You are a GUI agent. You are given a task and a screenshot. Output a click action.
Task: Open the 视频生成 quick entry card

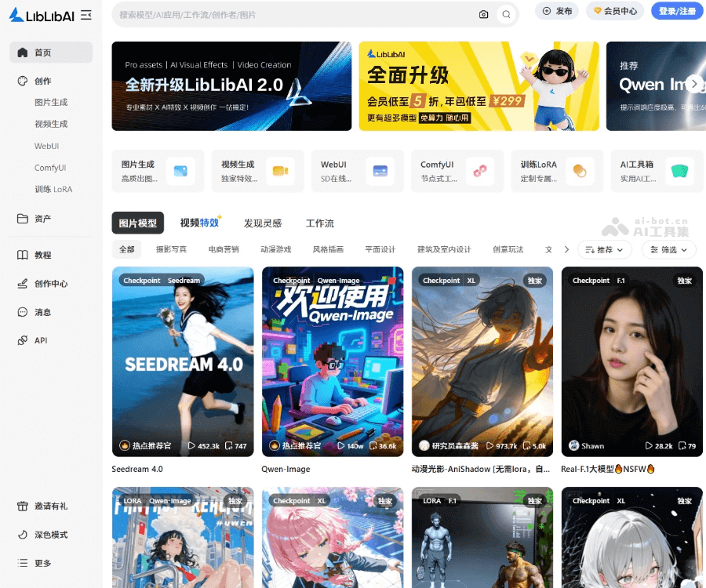coord(257,170)
